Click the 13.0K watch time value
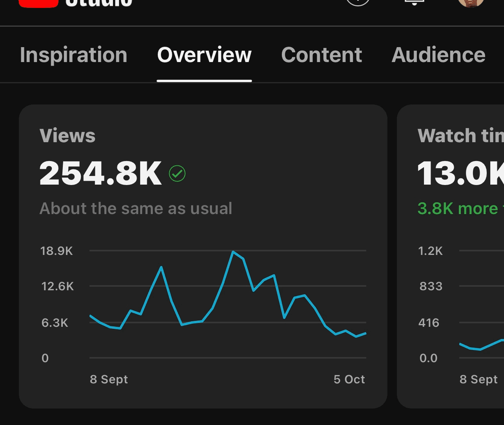The image size is (504, 425). pyautogui.click(x=460, y=173)
